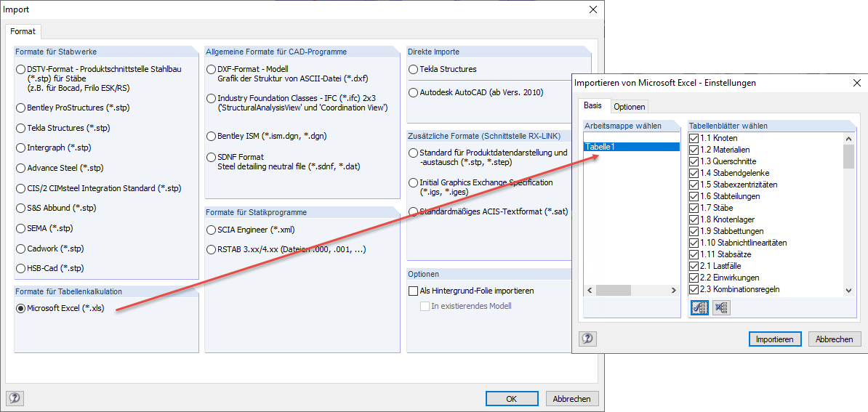This screenshot has height=412, width=868.
Task: Close the Excel import settings dialog
Action: 857,83
